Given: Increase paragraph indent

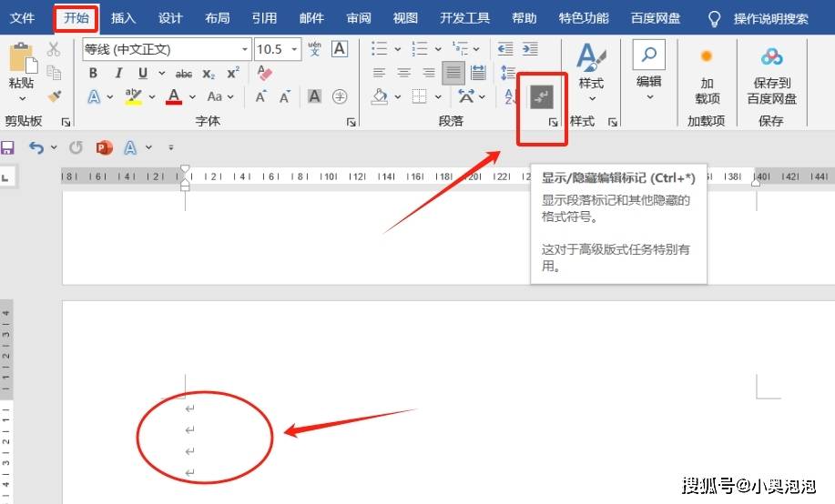Looking at the screenshot, I should pyautogui.click(x=530, y=49).
